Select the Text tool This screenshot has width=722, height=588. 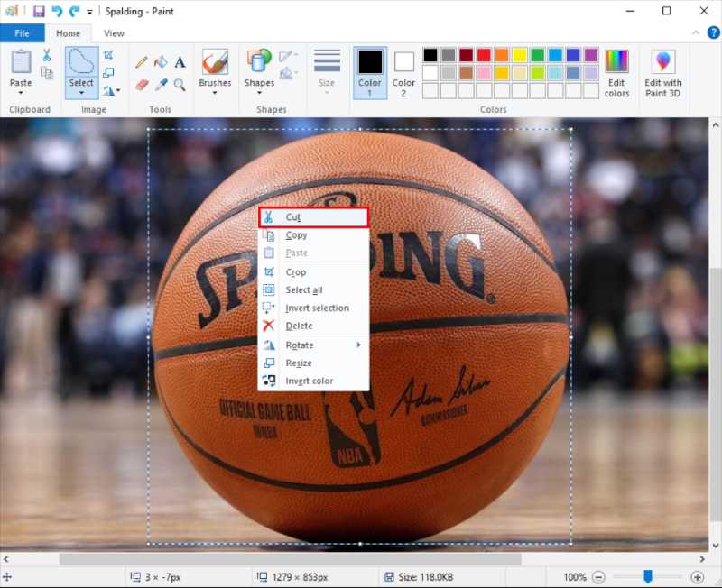click(x=180, y=62)
